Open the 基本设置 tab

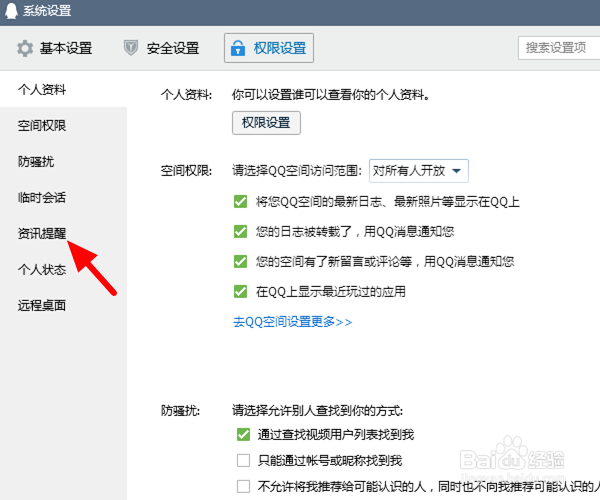[x=55, y=49]
